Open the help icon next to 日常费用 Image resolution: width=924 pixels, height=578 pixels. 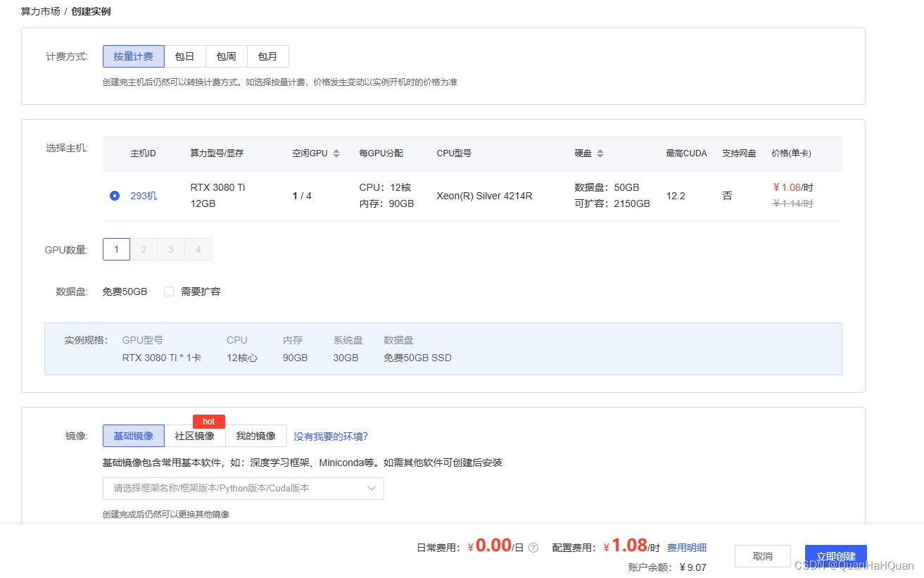click(x=533, y=548)
